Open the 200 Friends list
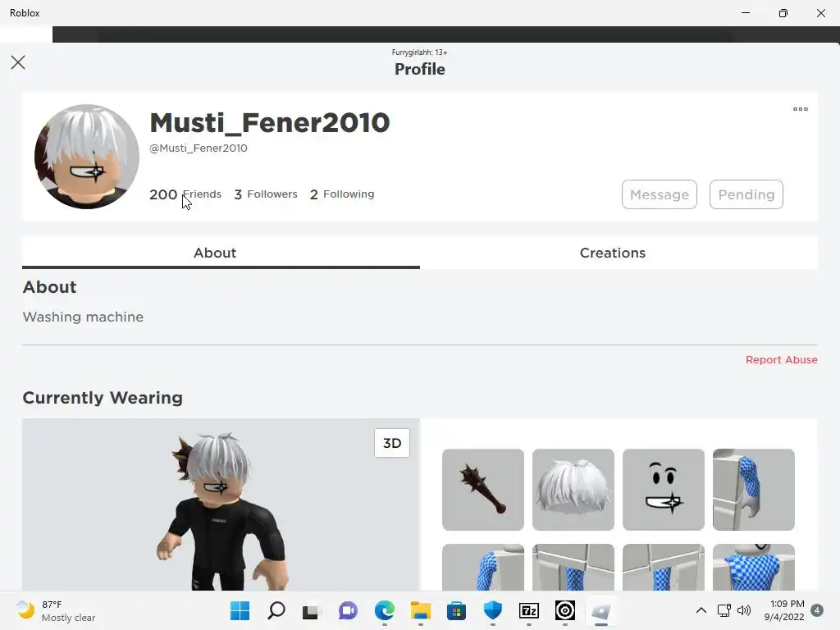Image resolution: width=840 pixels, height=630 pixels. tap(185, 194)
